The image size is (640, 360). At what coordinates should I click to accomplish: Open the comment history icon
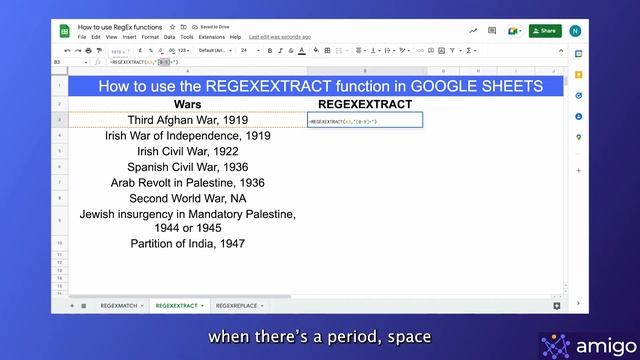coord(492,31)
